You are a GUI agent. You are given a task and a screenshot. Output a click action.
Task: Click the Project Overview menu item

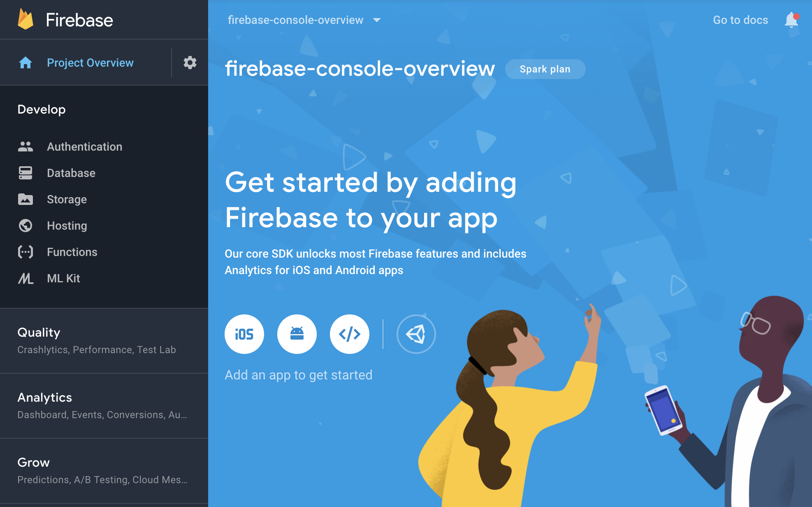[x=90, y=63]
